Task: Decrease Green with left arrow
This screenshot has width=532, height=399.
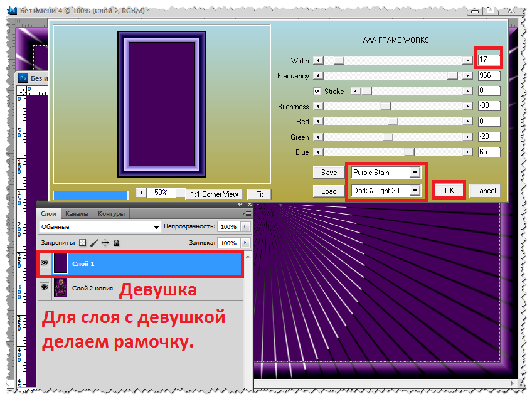Action: tap(318, 137)
